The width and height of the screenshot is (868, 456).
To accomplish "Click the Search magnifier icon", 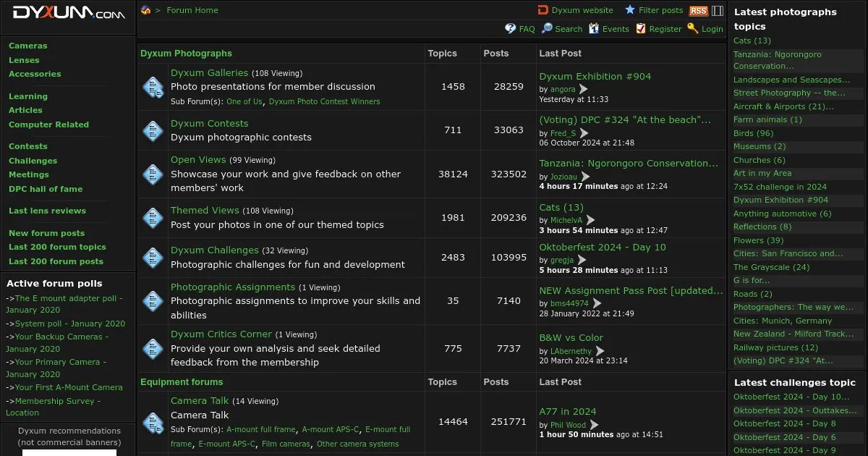I will 548,28.
